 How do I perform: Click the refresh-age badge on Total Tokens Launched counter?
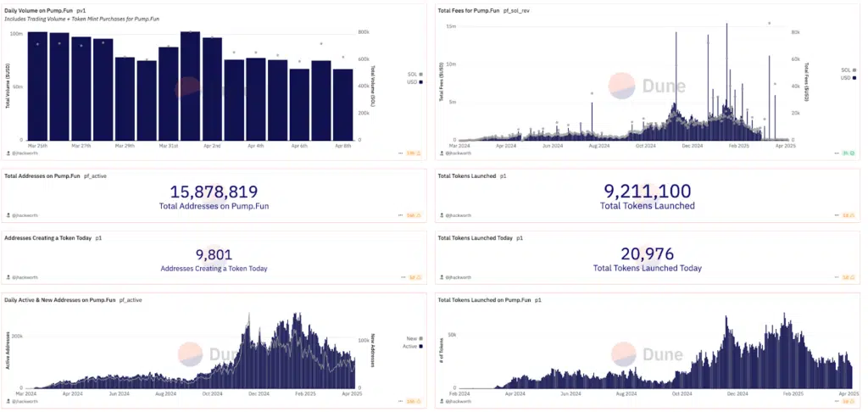pyautogui.click(x=844, y=216)
